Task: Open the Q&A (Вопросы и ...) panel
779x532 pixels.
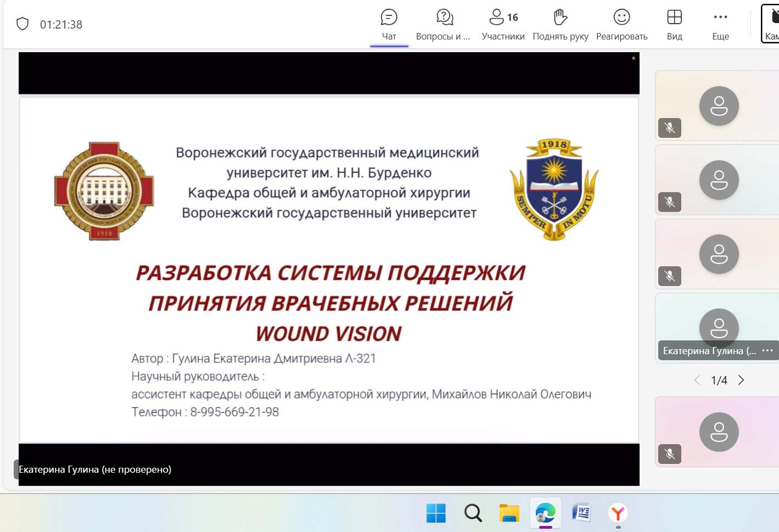Action: pyautogui.click(x=443, y=25)
